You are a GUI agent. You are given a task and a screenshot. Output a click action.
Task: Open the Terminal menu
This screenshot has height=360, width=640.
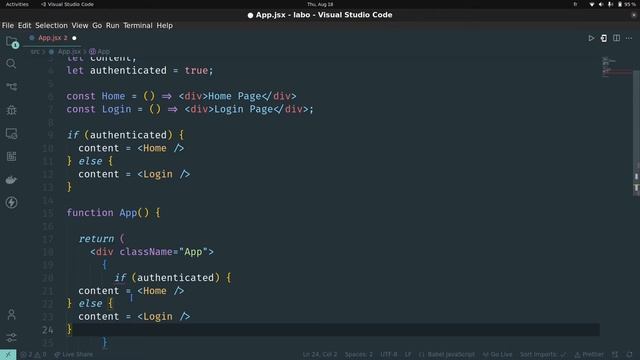pyautogui.click(x=138, y=25)
